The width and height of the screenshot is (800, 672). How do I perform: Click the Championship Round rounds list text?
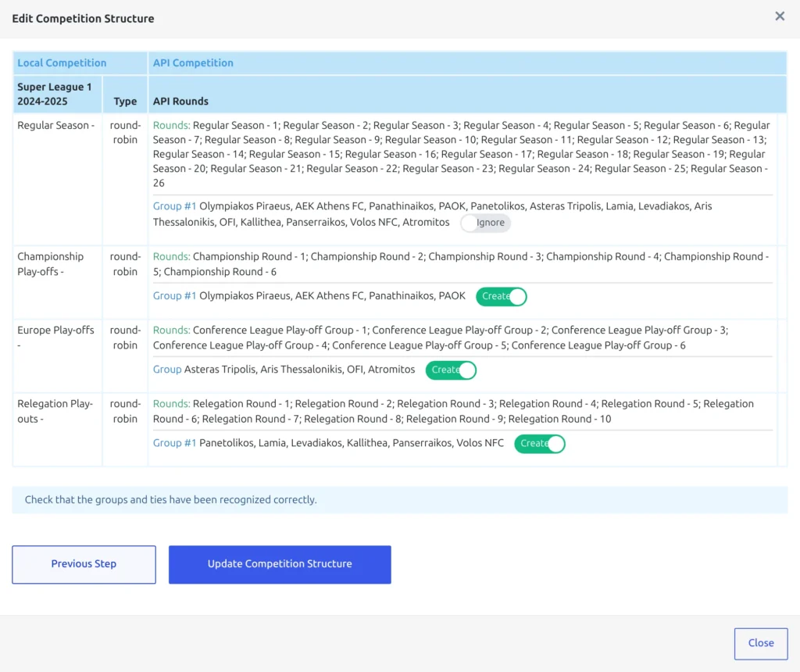(x=461, y=264)
